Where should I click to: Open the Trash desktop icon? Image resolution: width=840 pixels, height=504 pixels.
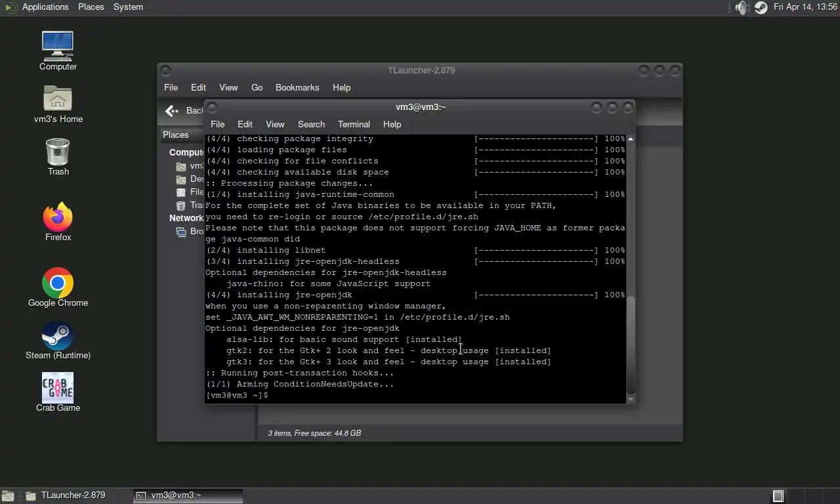point(58,157)
